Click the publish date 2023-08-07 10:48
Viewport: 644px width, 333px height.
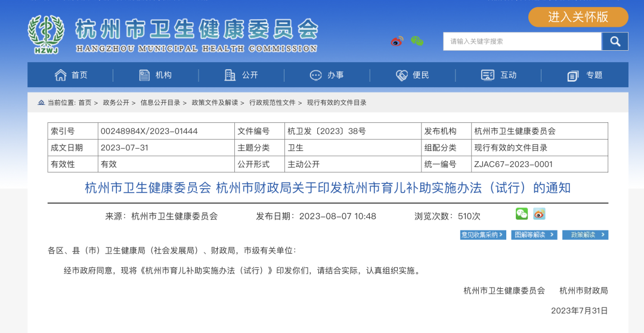click(338, 216)
